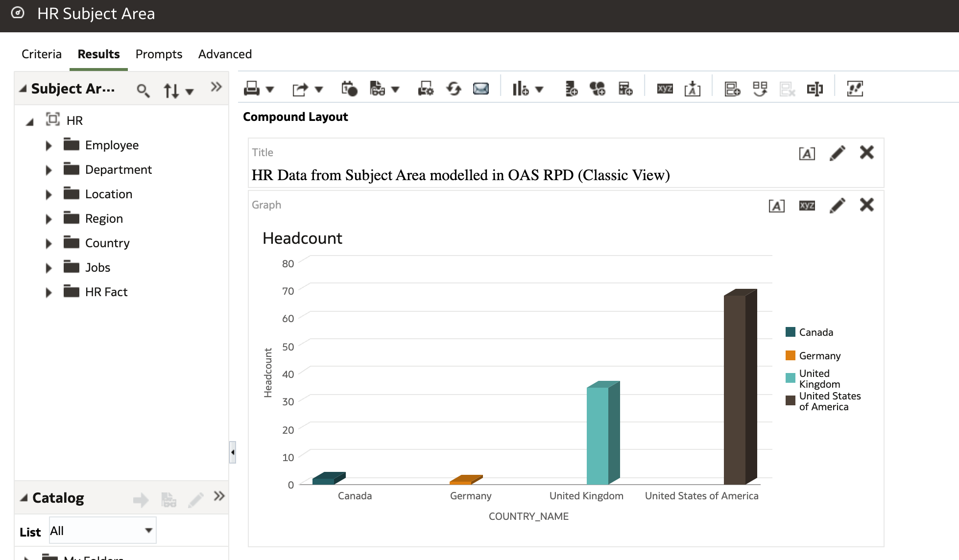Remove Title view from compound layout

(866, 153)
